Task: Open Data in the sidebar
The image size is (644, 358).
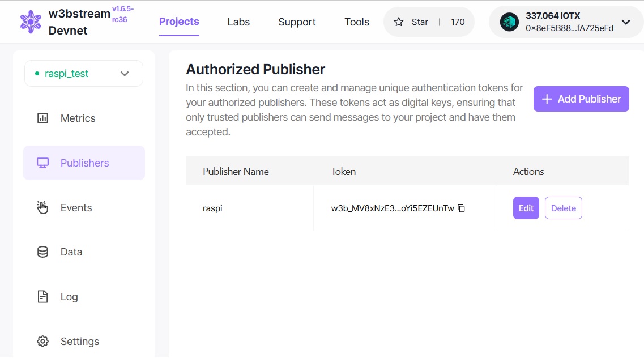Action: click(x=84, y=252)
